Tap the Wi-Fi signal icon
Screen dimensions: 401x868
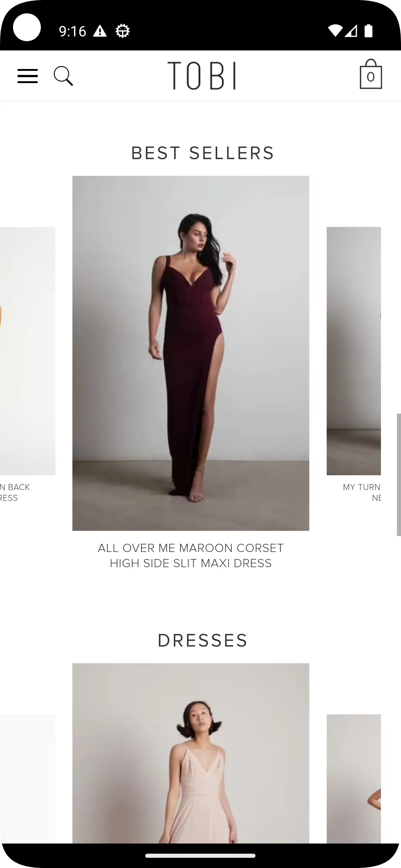pos(335,31)
